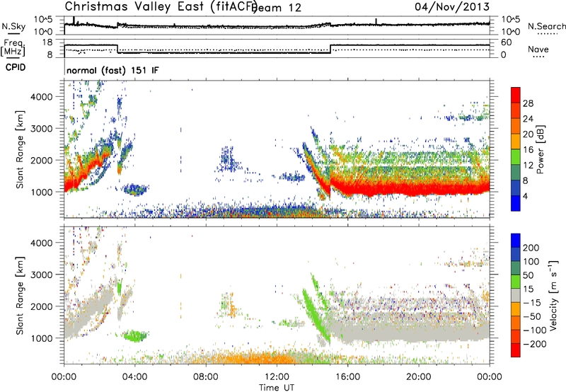566x392 pixels.
Task: Click the "20:00" time tick label
Action: (x=418, y=377)
